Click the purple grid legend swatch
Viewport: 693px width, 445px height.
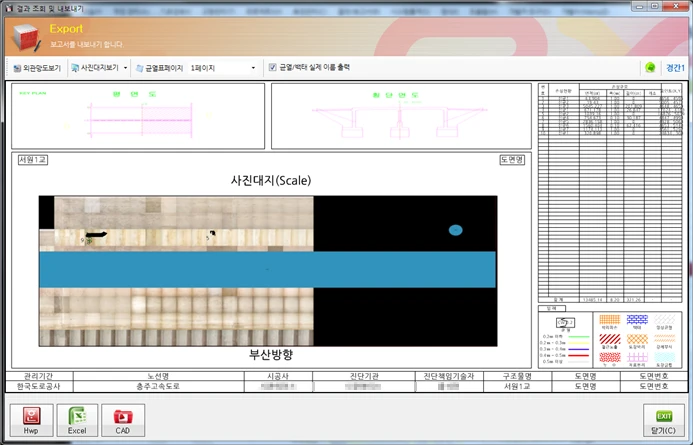637,358
